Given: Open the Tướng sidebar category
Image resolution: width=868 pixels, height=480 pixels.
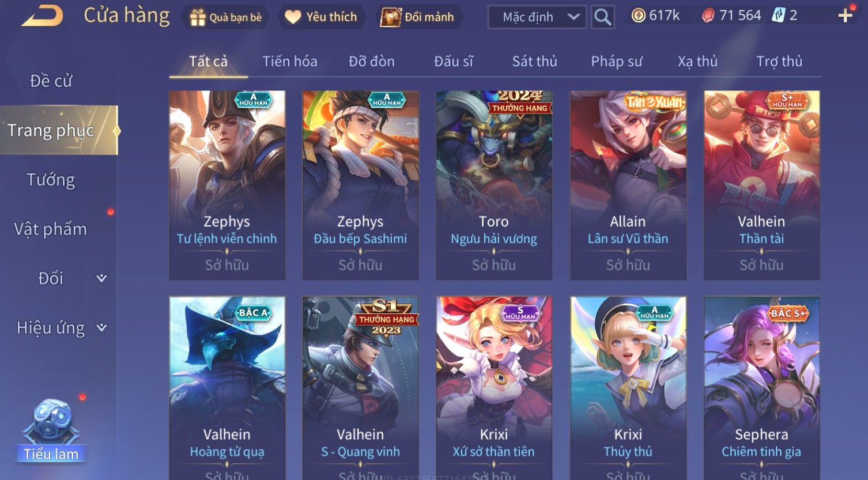Looking at the screenshot, I should 51,180.
